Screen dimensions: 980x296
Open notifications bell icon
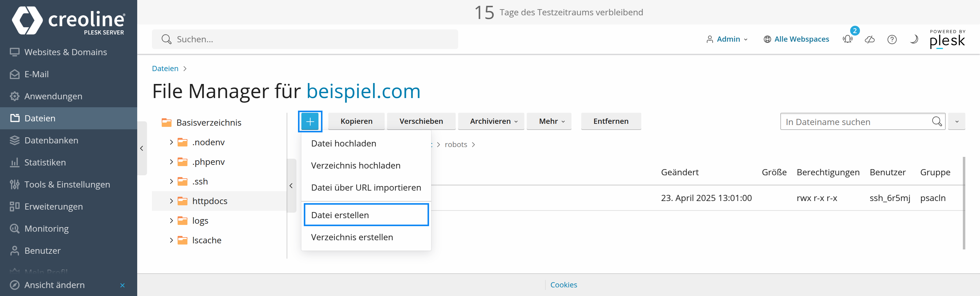tap(848, 39)
